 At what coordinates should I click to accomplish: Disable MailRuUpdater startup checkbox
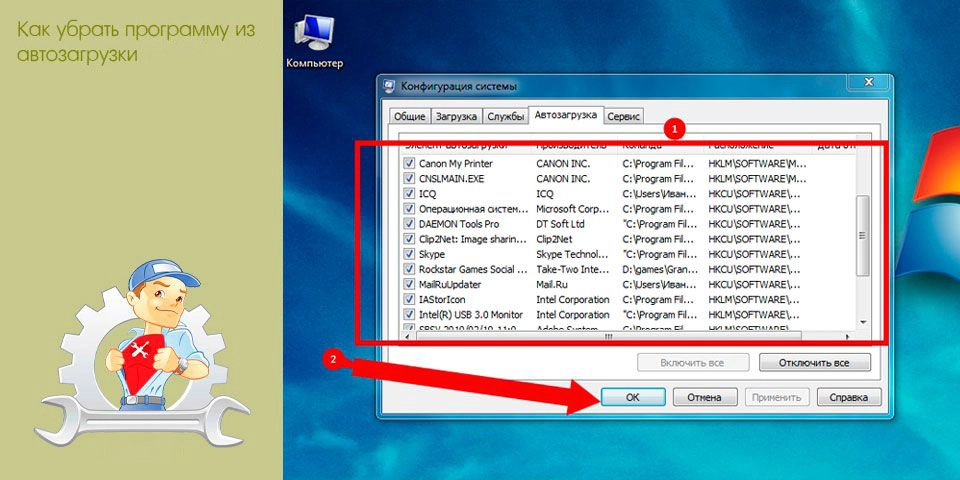point(409,285)
